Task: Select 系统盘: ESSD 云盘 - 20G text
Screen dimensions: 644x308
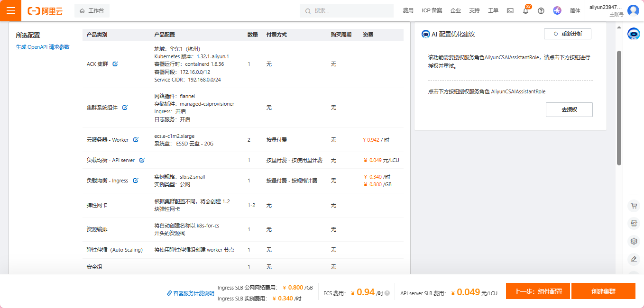Action: [x=184, y=144]
